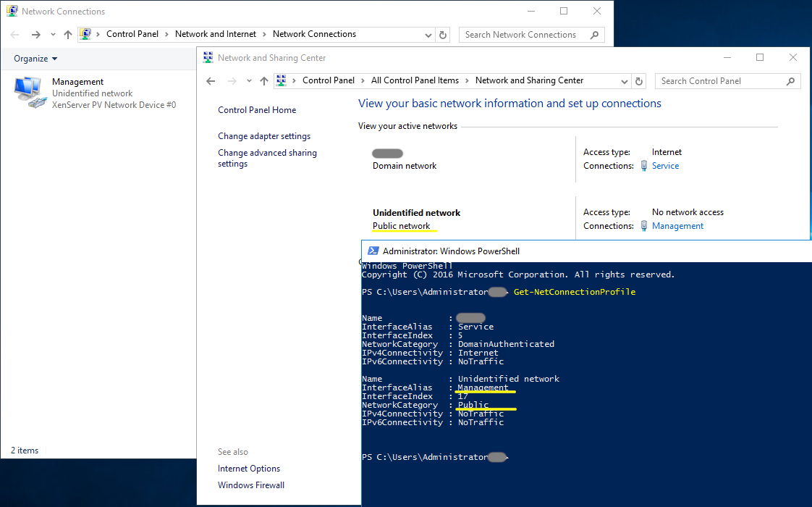Click the network icon beside the Management connection

(643, 225)
